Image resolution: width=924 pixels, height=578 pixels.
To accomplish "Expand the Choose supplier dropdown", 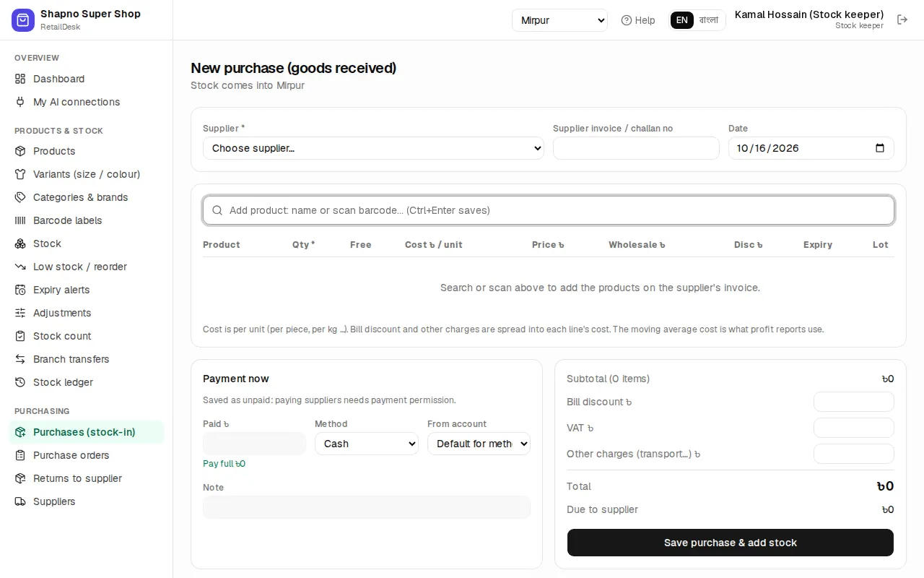I will click(x=373, y=148).
